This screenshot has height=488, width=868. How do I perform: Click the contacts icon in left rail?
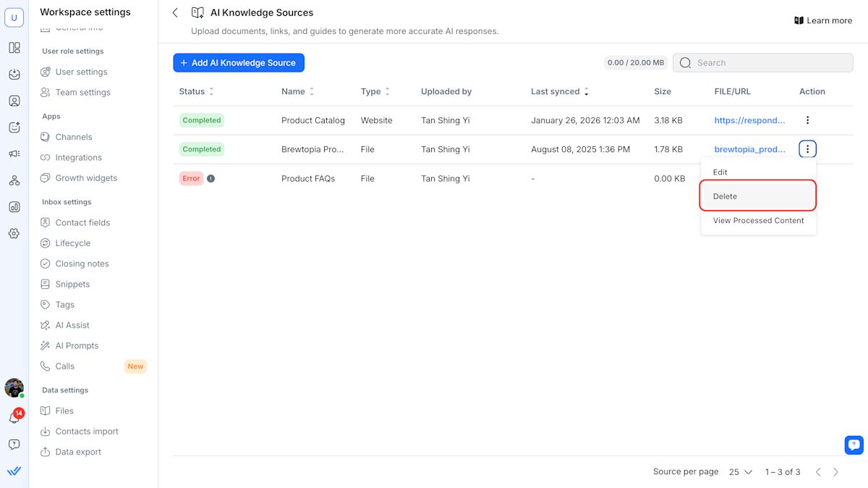(x=14, y=101)
